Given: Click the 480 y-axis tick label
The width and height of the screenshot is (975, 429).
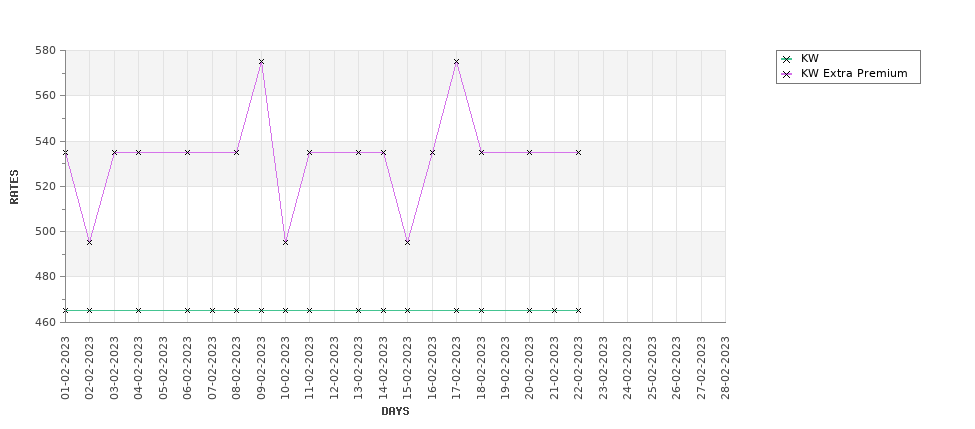Looking at the screenshot, I should [47, 277].
